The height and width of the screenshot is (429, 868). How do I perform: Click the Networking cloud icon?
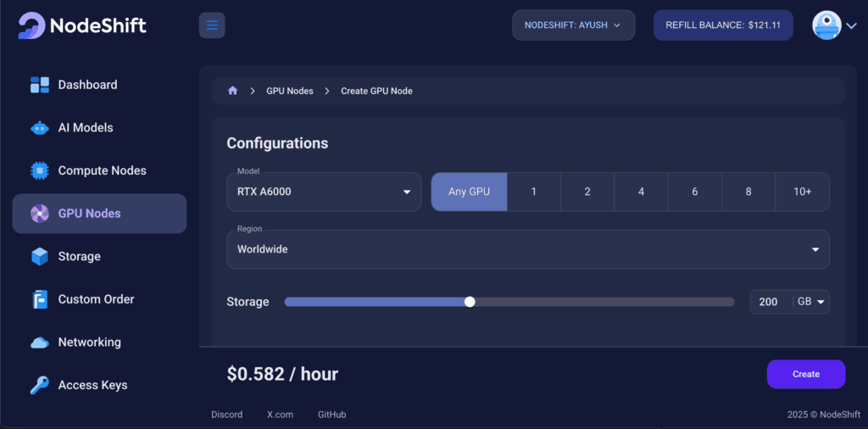40,343
